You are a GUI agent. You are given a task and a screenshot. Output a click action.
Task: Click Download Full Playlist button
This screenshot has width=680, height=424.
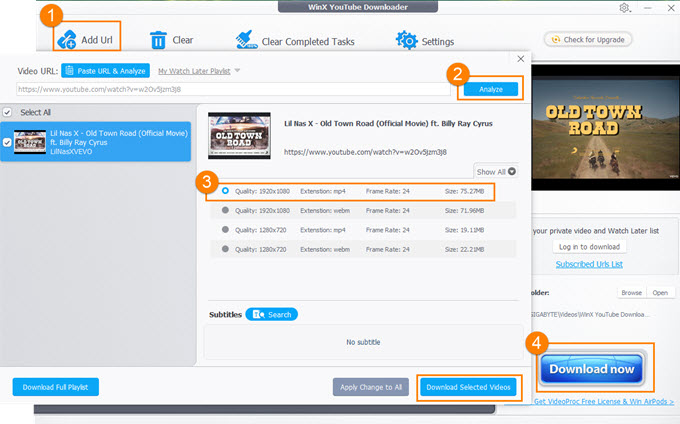click(x=56, y=387)
